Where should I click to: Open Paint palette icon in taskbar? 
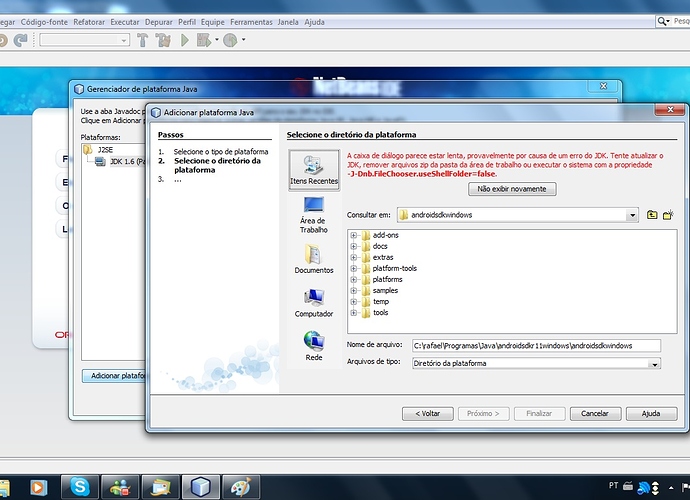[x=241, y=487]
